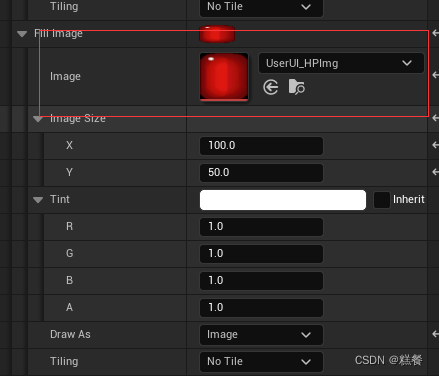Reset Fill Image to default arrow

[x=435, y=33]
